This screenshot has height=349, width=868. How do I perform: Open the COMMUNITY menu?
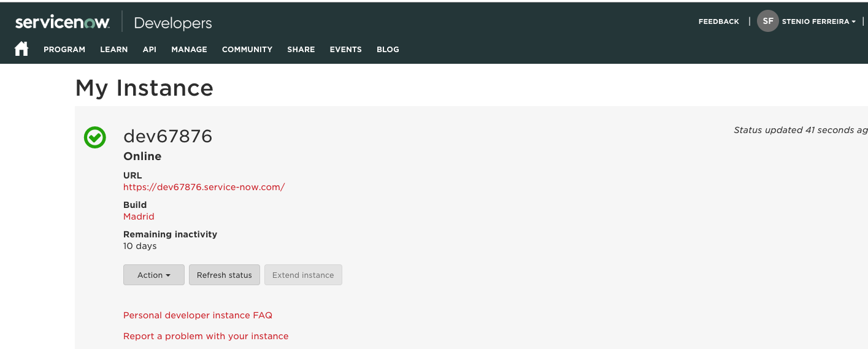pos(247,50)
